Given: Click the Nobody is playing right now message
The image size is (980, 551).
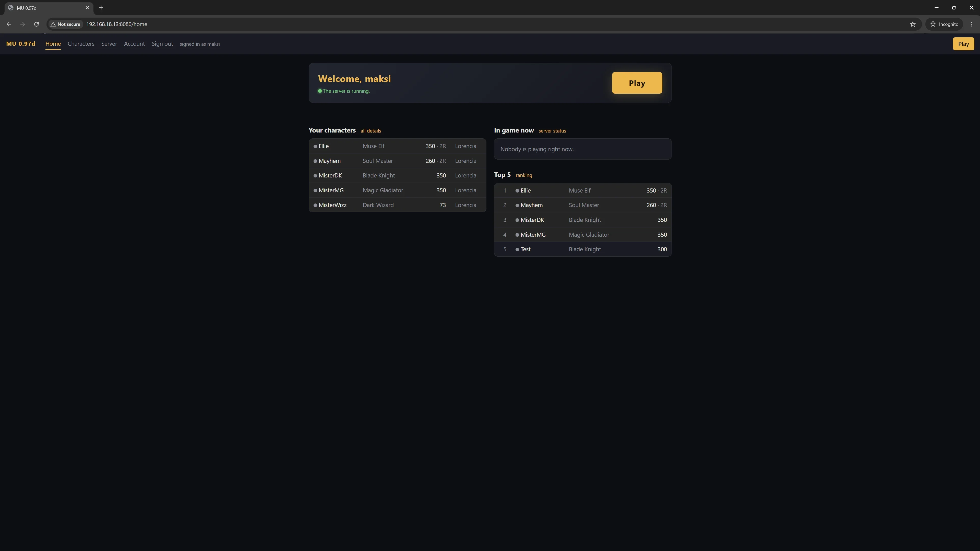Looking at the screenshot, I should click(537, 149).
